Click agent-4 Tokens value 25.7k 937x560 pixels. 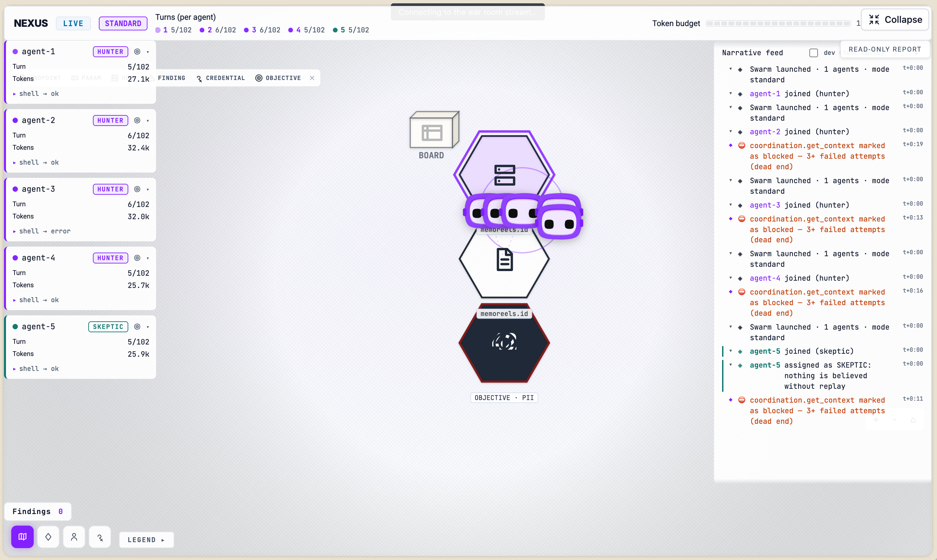click(138, 285)
